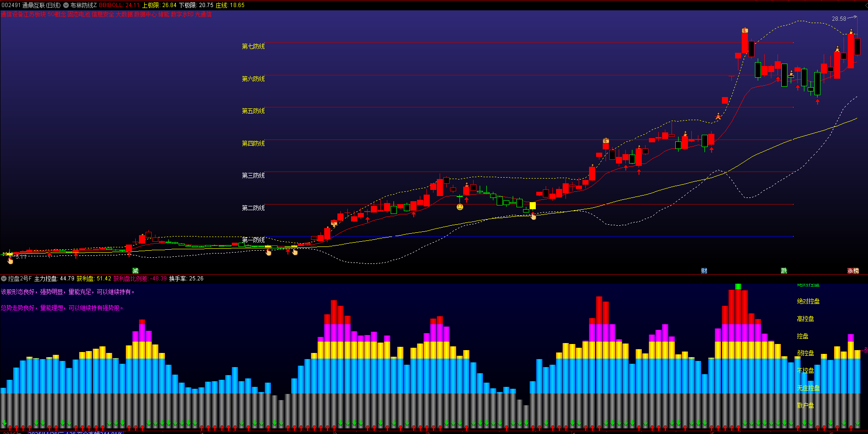Click the green 减 event marker
The image size is (868, 434).
tap(136, 270)
